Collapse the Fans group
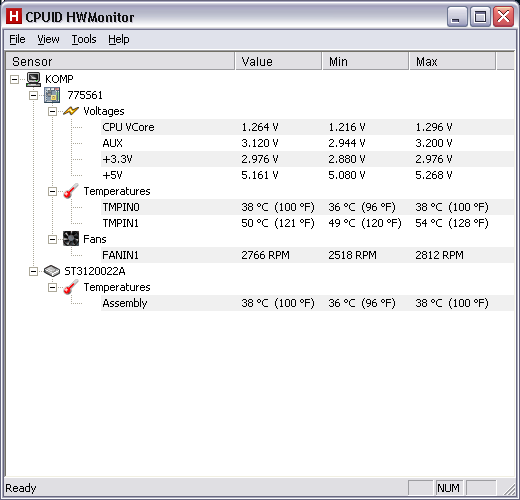 point(52,239)
